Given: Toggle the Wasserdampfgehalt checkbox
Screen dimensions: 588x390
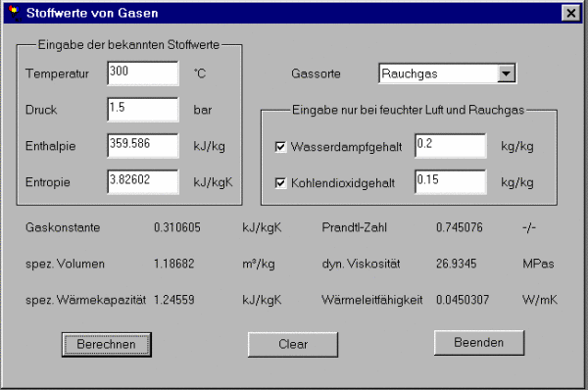Looking at the screenshot, I should tap(280, 146).
